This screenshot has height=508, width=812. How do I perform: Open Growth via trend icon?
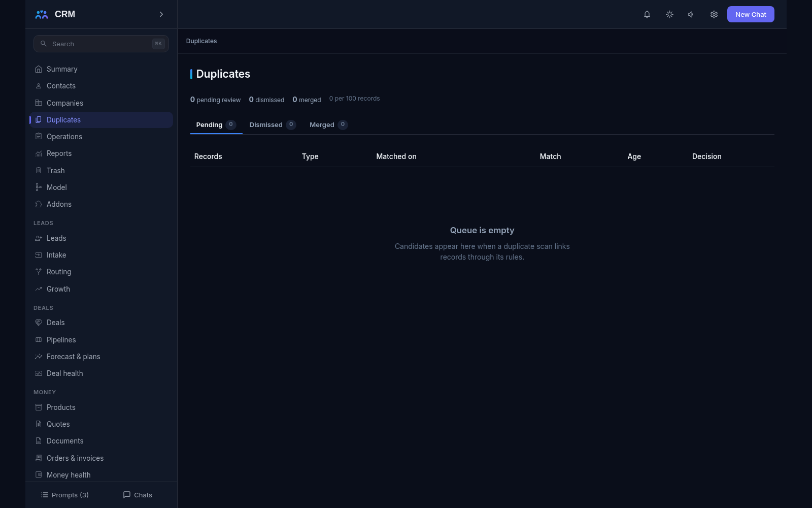[x=39, y=289]
